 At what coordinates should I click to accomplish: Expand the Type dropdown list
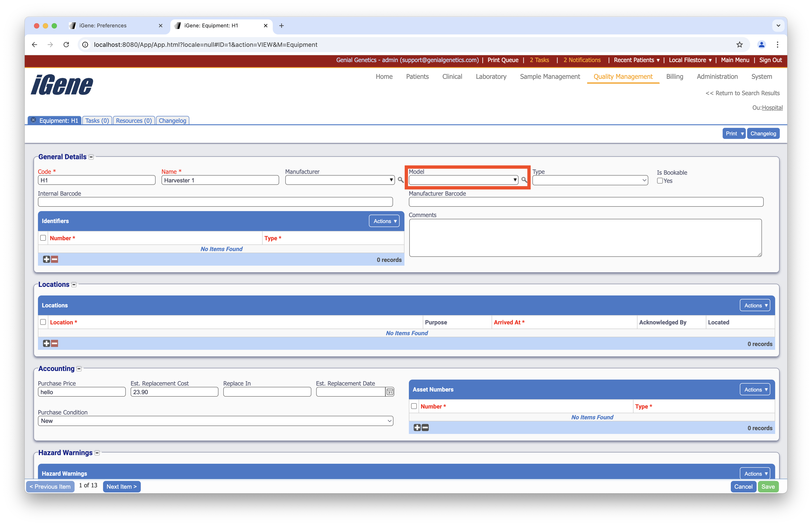coord(590,180)
